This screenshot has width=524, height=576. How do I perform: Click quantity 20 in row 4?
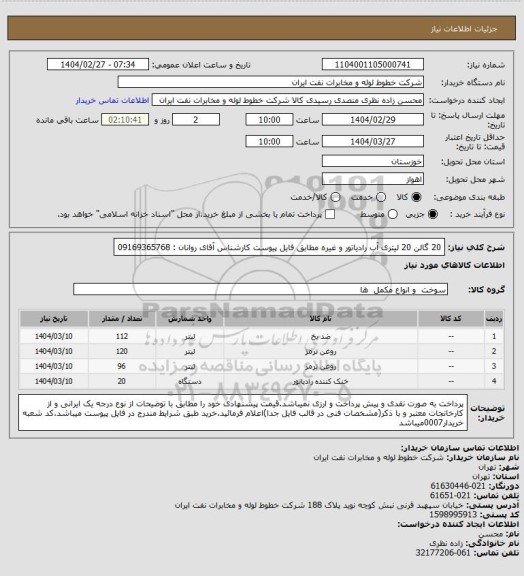[x=122, y=381]
